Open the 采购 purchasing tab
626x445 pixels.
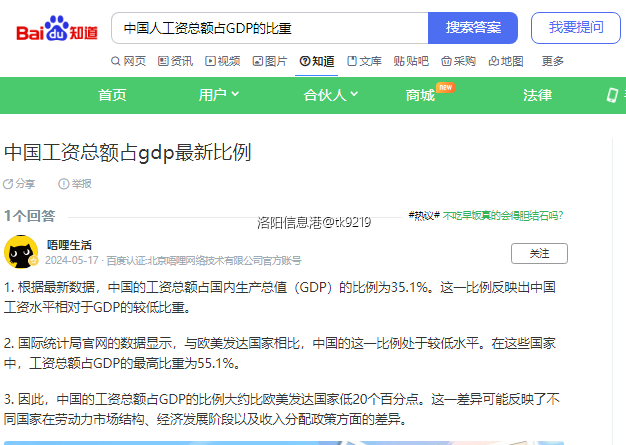[458, 61]
